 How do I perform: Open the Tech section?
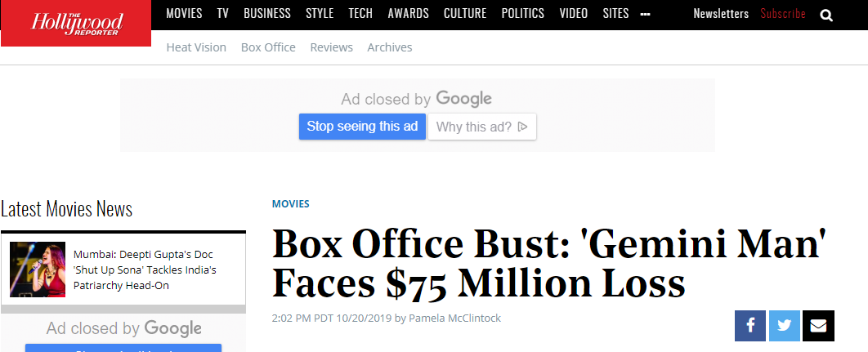click(x=360, y=13)
